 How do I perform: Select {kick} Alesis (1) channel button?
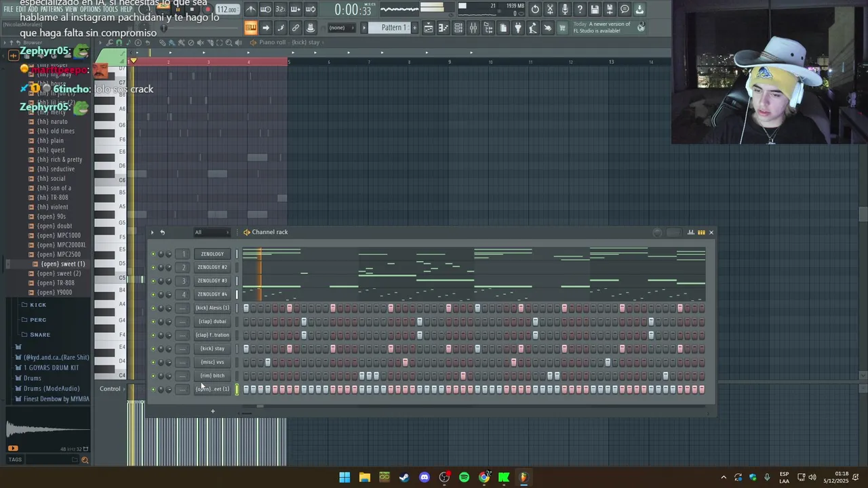pyautogui.click(x=212, y=308)
